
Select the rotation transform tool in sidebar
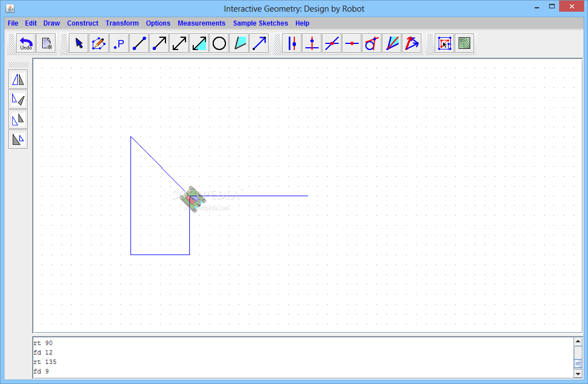pyautogui.click(x=18, y=99)
